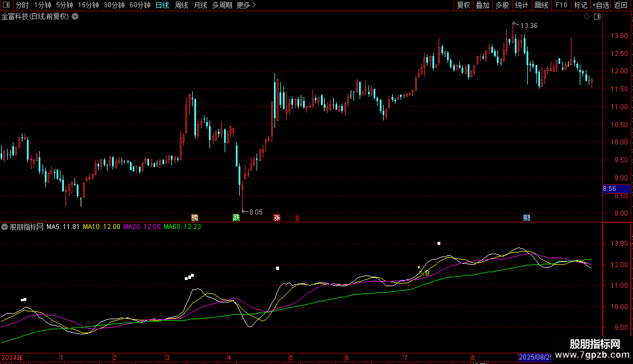
Task: Click the blue 财 financial marker
Action: click(x=527, y=218)
